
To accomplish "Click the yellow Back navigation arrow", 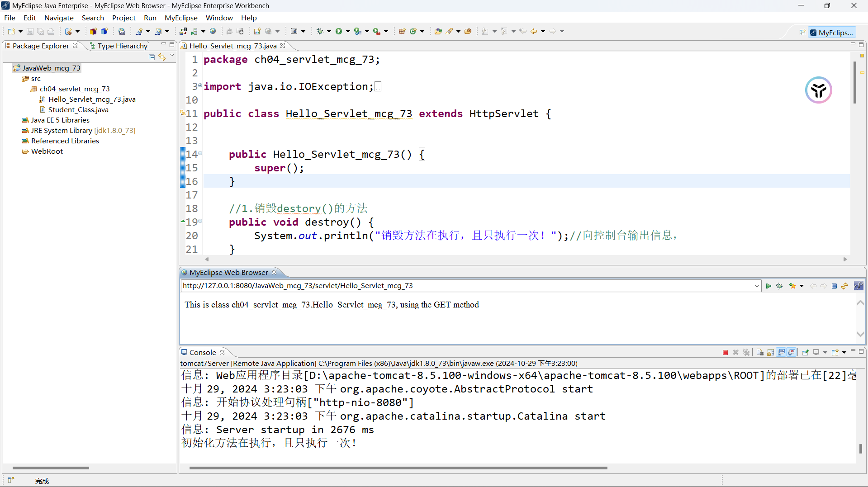I will point(534,31).
